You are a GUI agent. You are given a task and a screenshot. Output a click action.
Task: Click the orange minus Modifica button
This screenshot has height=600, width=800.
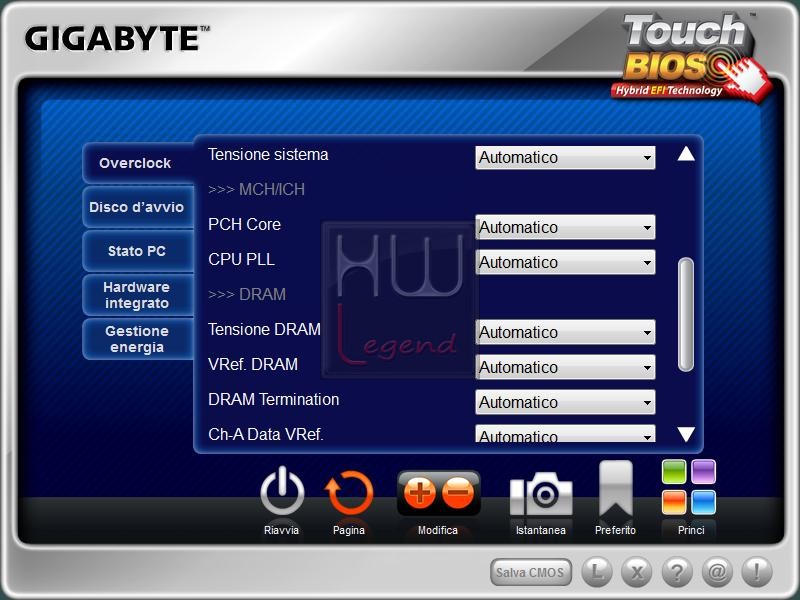tap(458, 493)
